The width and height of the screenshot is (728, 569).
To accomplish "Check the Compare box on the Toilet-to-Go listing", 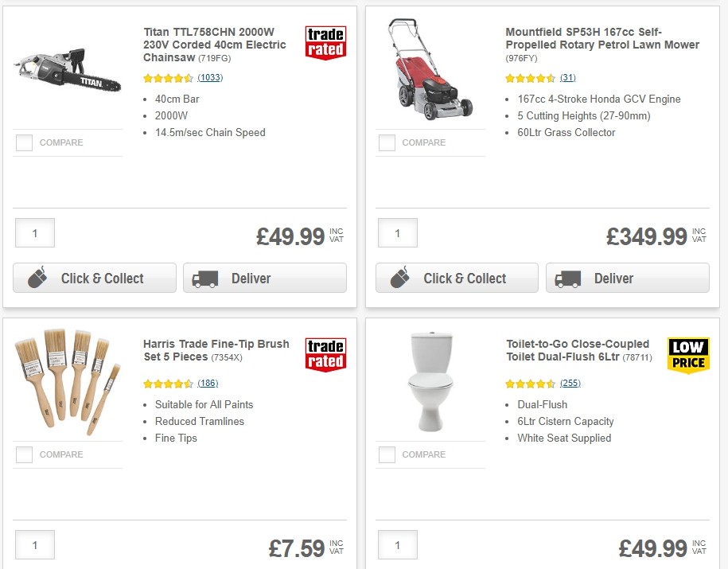I will click(x=387, y=454).
